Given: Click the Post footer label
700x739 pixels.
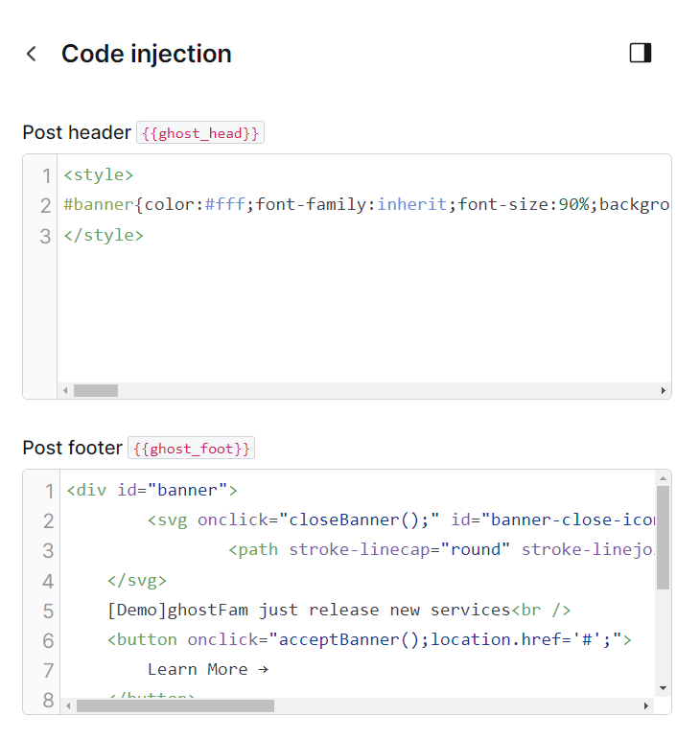Looking at the screenshot, I should point(73,448).
